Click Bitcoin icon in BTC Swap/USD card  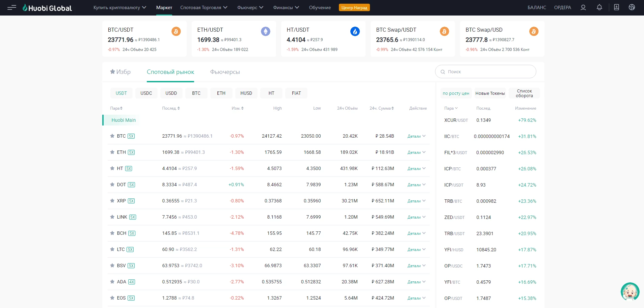(534, 31)
